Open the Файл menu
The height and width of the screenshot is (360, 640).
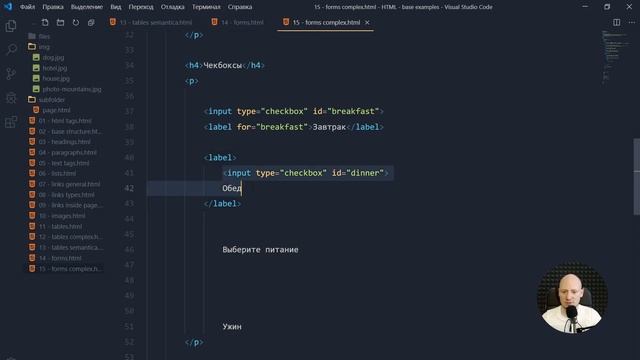click(27, 7)
